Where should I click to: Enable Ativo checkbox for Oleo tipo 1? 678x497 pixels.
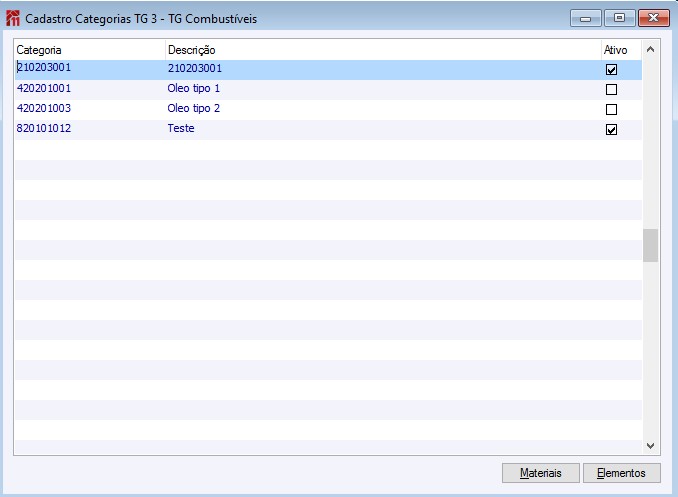(x=611, y=90)
